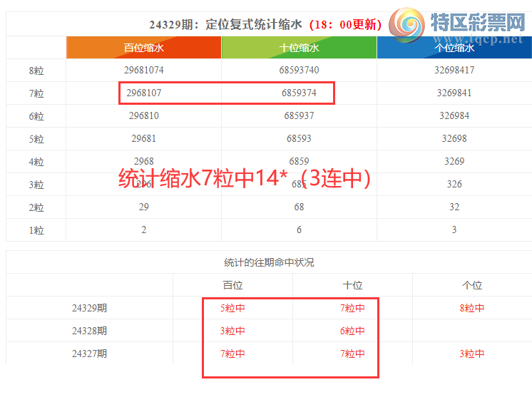Image resolution: width=532 pixels, height=402 pixels.
Task: Select the 十位缩水 green column header
Action: (299, 48)
